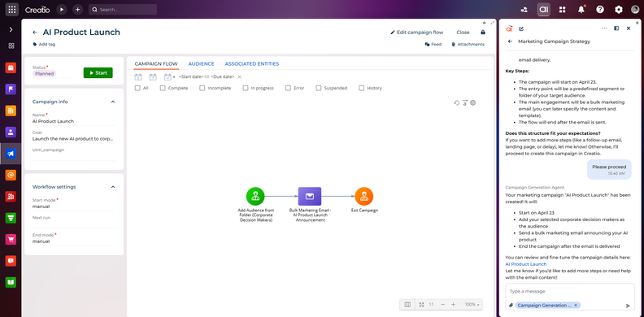Expand the left sidebar navigation
Screen dimensions: 644x317
(x=11, y=29)
